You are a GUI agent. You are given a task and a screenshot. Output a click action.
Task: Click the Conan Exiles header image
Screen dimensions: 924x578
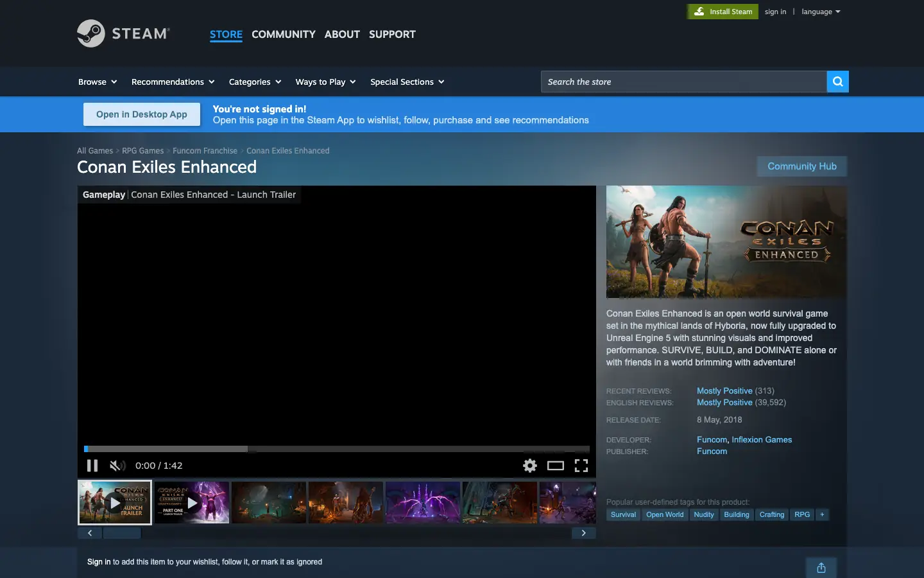(x=726, y=241)
